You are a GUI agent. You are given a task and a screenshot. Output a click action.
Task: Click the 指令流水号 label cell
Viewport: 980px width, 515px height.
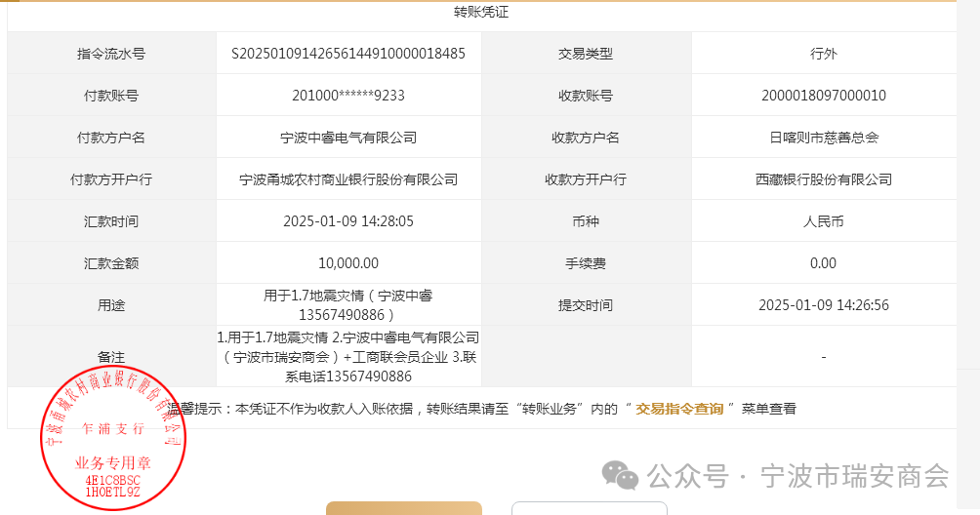coord(111,54)
